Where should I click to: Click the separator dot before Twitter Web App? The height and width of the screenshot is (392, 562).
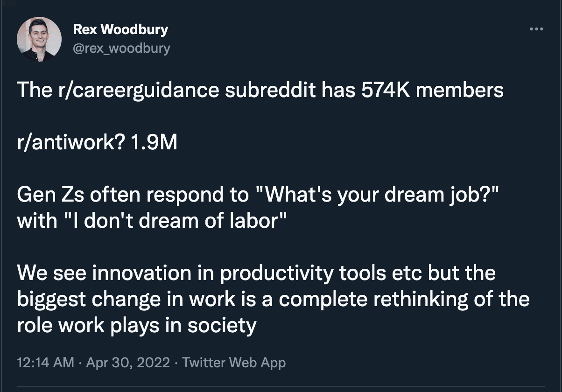pyautogui.click(x=176, y=363)
